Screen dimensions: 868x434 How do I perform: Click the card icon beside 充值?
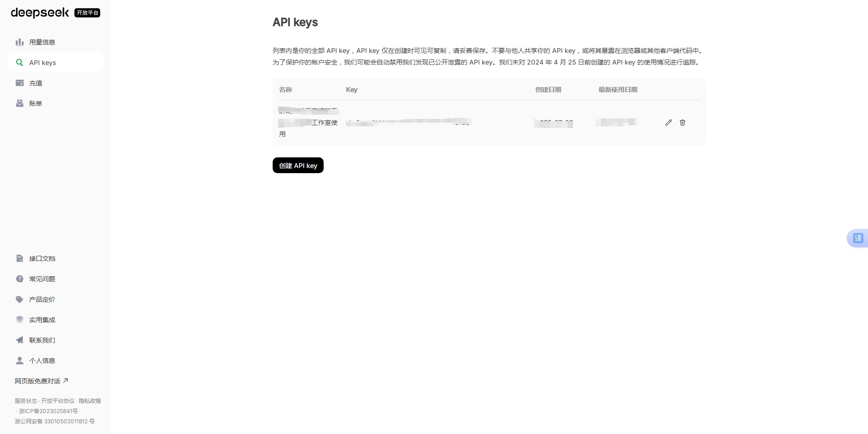[19, 83]
